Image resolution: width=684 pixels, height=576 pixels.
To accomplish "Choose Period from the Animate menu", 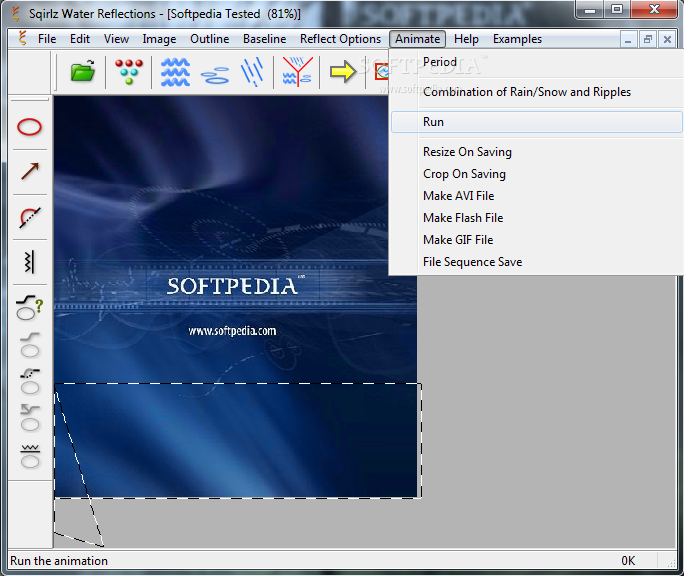I will (537, 62).
